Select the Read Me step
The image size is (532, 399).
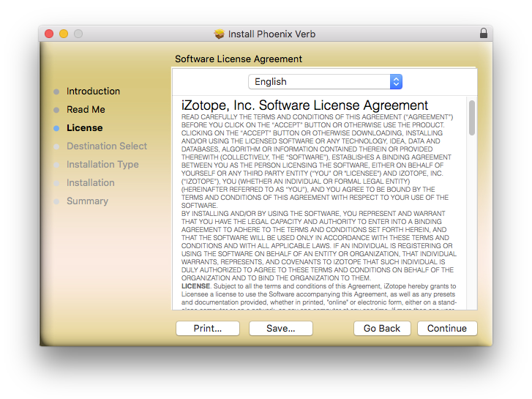click(86, 110)
